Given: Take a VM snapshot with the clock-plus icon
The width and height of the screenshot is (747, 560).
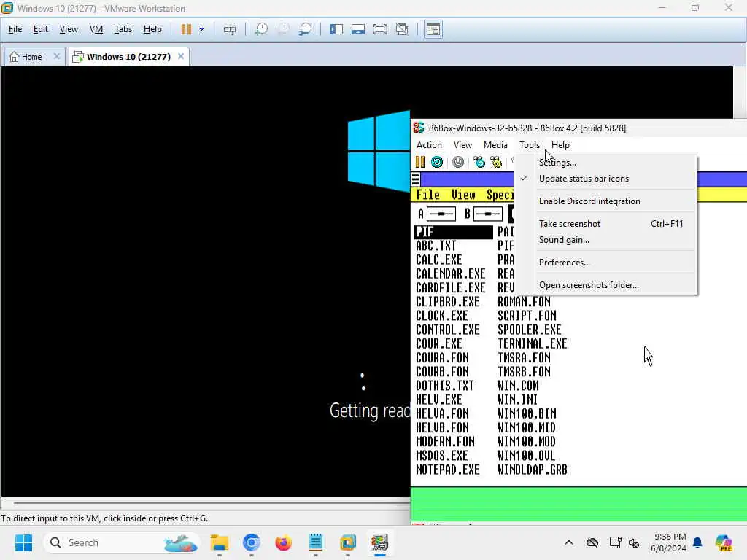Looking at the screenshot, I should pos(261,29).
